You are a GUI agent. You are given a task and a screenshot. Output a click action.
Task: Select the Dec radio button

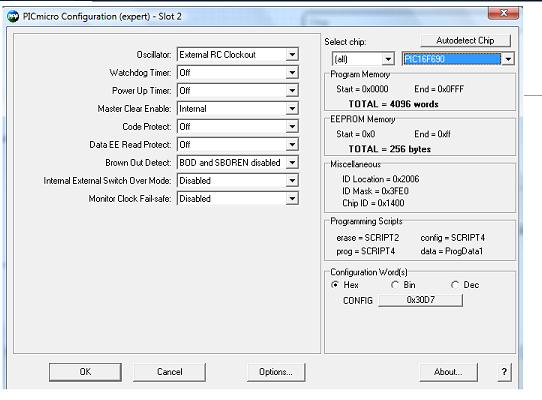pyautogui.click(x=455, y=285)
